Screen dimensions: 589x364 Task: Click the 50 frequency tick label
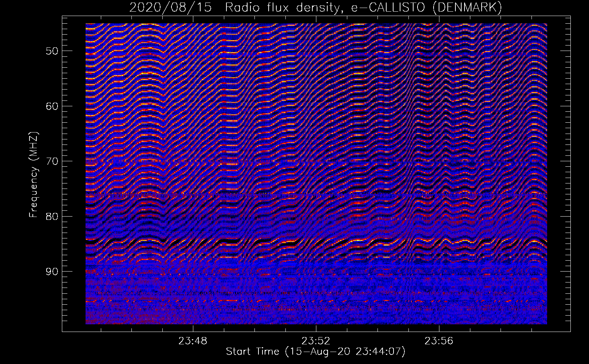(x=52, y=51)
